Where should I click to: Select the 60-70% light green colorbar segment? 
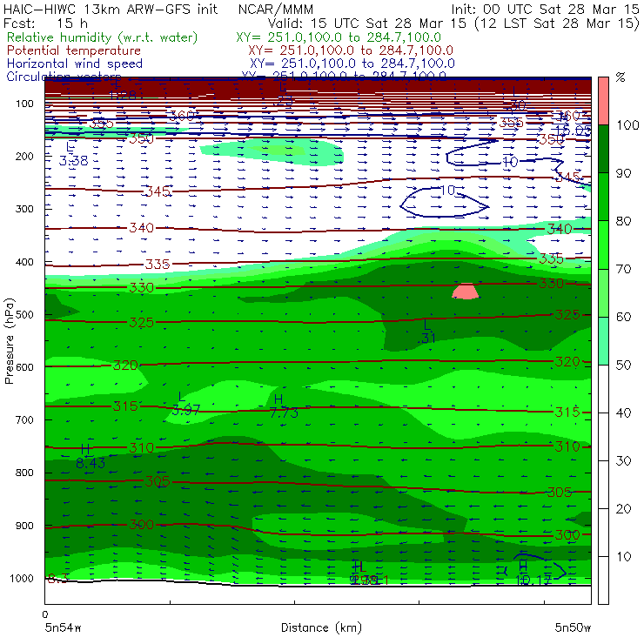603,292
